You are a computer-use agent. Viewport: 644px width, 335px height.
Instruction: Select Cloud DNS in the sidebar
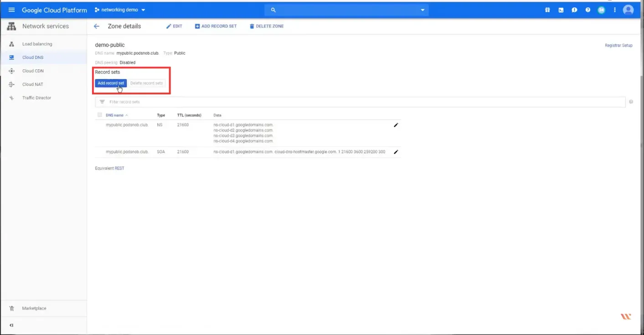coord(33,57)
